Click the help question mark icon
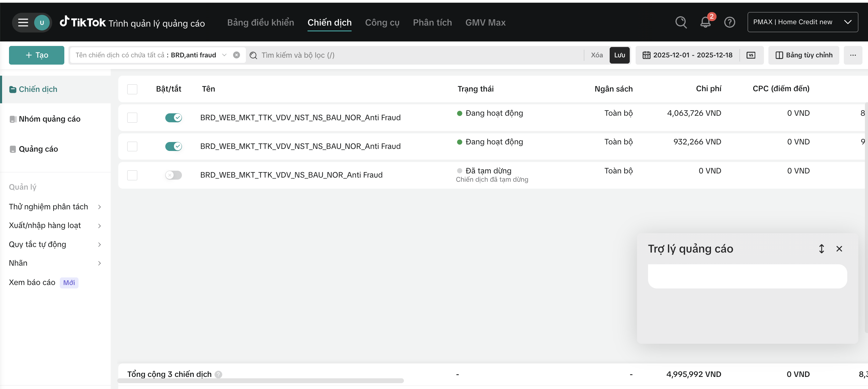 pos(729,22)
